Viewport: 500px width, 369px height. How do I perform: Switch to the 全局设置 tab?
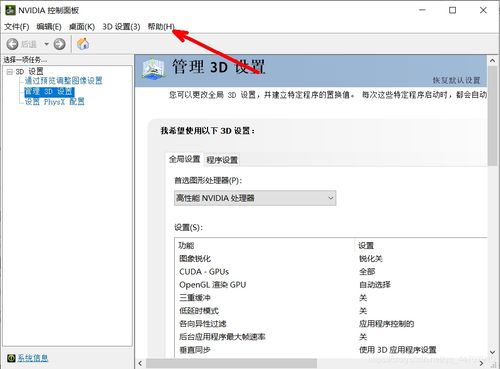tap(184, 159)
